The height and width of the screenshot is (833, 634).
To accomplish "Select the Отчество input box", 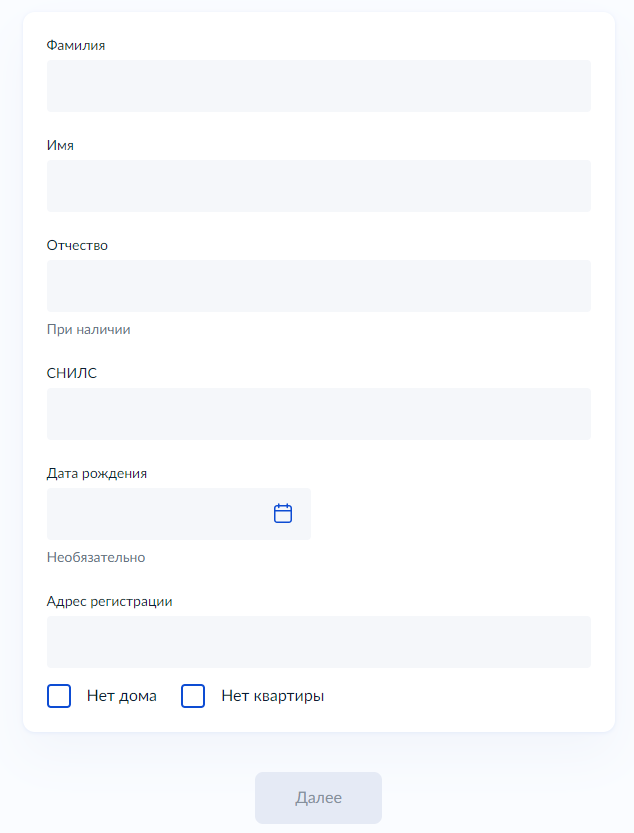I will (318, 286).
